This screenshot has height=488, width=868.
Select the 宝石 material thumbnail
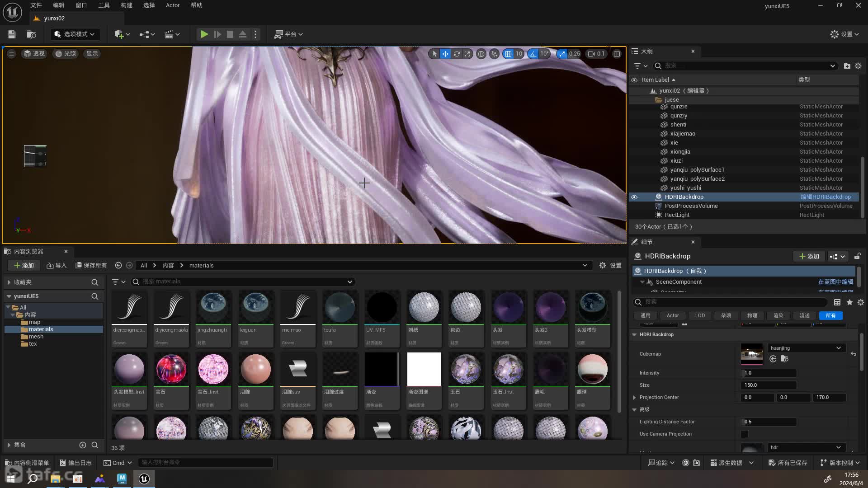171,370
